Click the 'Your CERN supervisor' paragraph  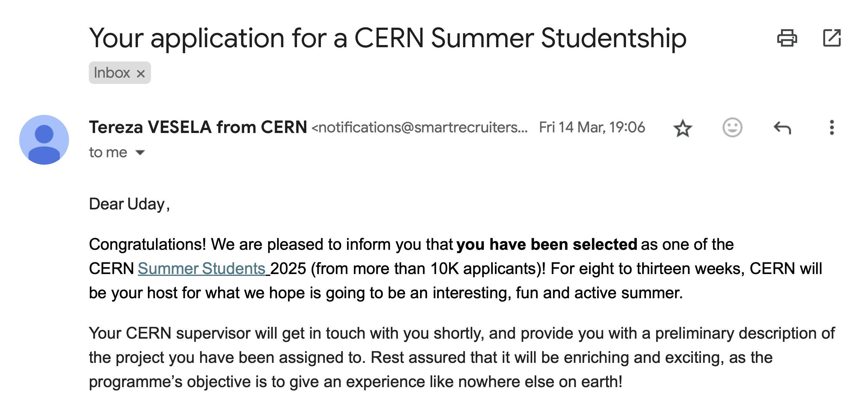[462, 358]
